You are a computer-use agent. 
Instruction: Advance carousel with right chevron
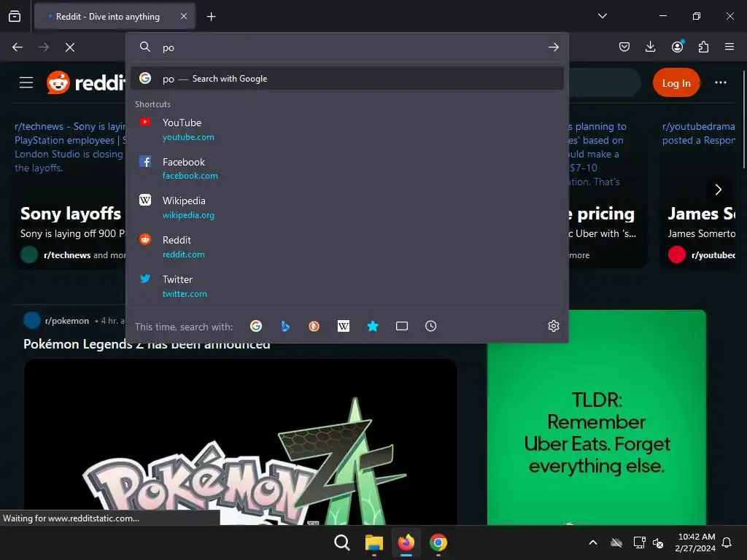[x=718, y=190]
